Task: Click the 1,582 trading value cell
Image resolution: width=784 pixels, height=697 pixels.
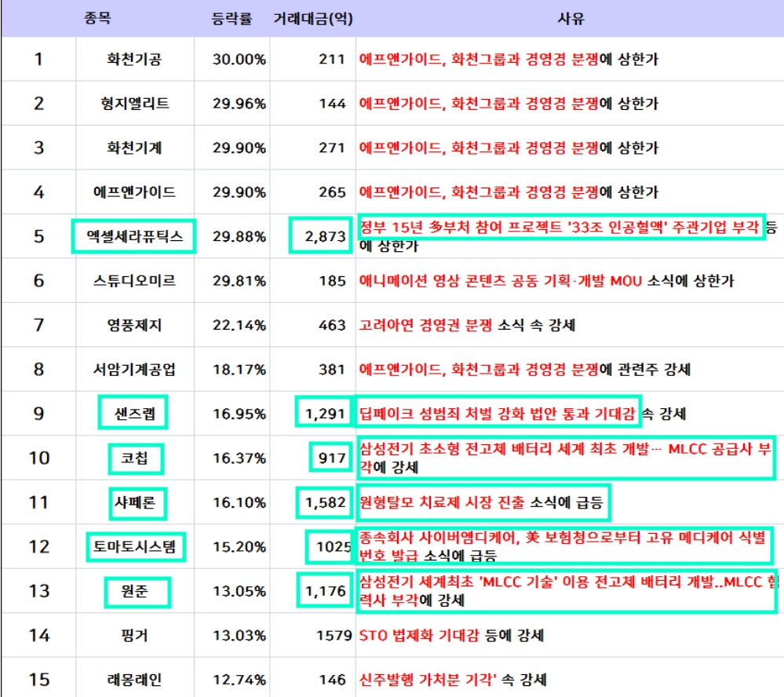Action: pos(324,502)
